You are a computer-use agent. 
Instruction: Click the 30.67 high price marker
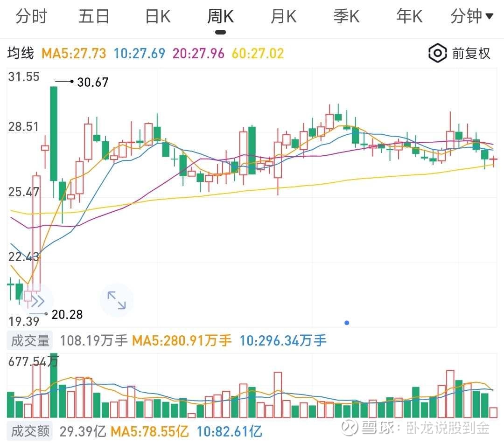92,82
